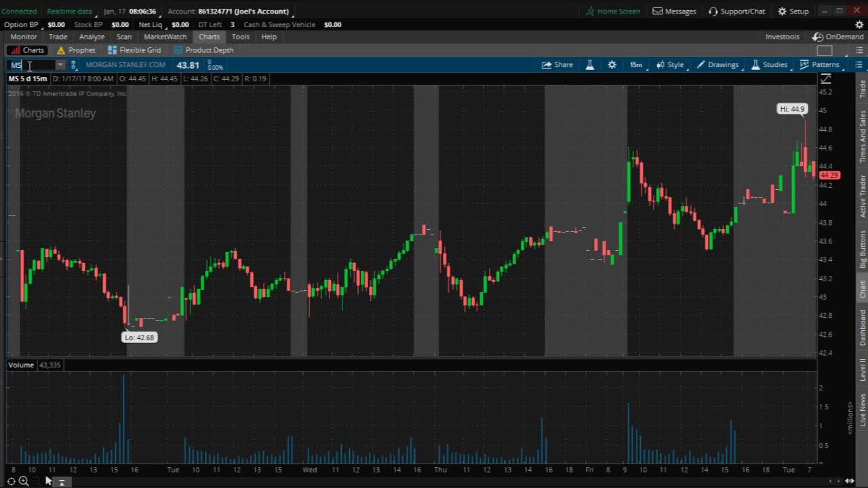Click the Investools button
This screenshot has width=868, height=488.
point(783,37)
